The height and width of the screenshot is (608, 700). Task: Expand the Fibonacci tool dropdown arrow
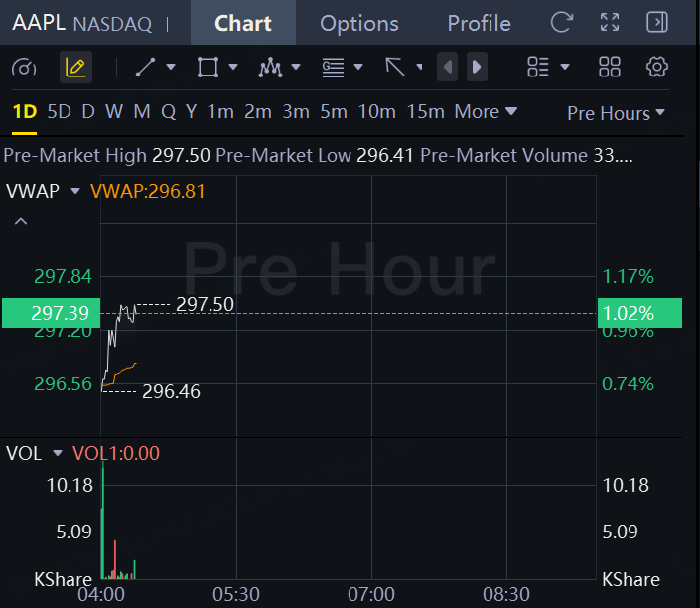[x=358, y=67]
